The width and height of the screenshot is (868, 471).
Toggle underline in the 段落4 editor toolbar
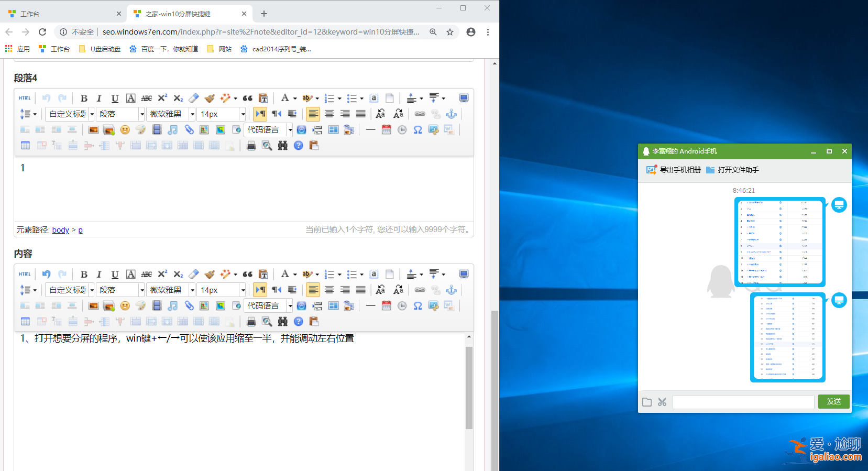[115, 98]
